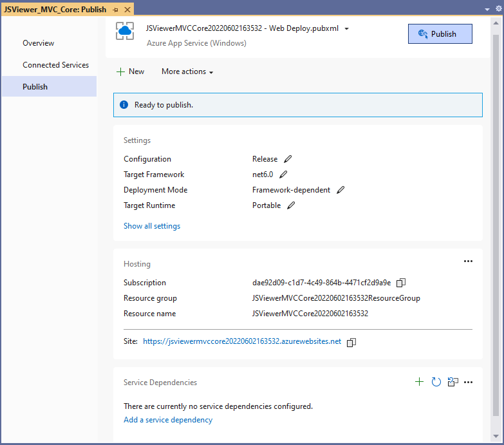Click the info icon in Ready to publish banner

click(124, 105)
